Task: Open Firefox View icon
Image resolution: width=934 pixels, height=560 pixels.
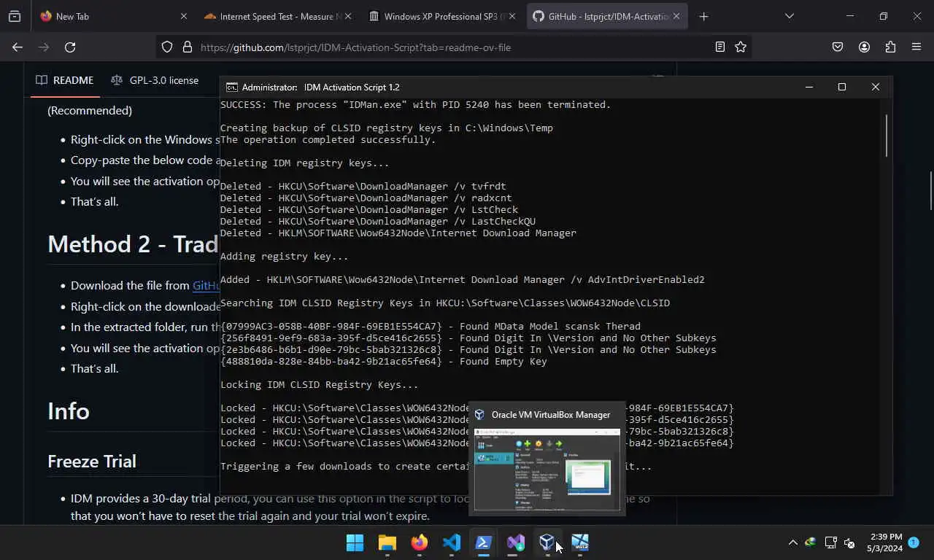Action: pos(15,16)
